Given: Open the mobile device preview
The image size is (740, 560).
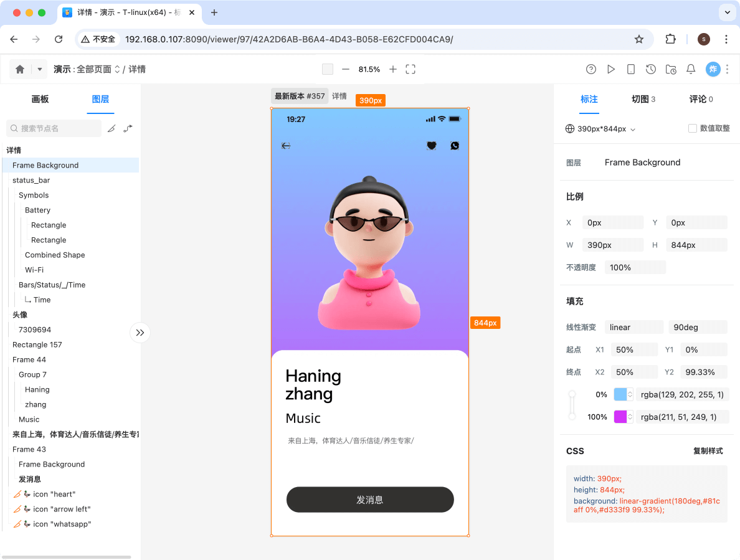Looking at the screenshot, I should (x=631, y=69).
